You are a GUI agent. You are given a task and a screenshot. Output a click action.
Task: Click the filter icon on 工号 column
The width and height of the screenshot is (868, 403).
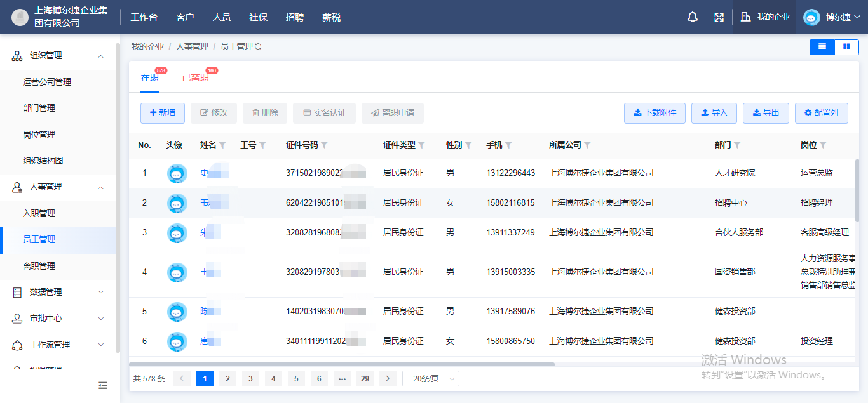coord(262,145)
